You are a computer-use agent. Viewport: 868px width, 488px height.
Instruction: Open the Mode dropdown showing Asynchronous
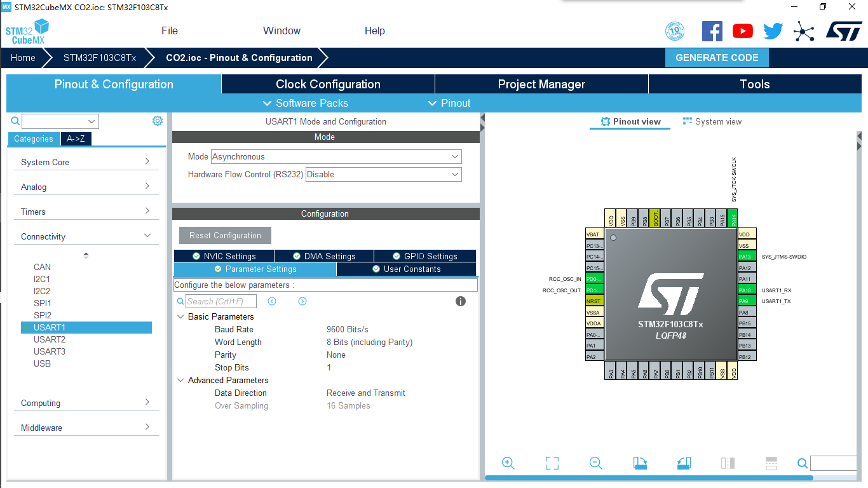point(336,156)
